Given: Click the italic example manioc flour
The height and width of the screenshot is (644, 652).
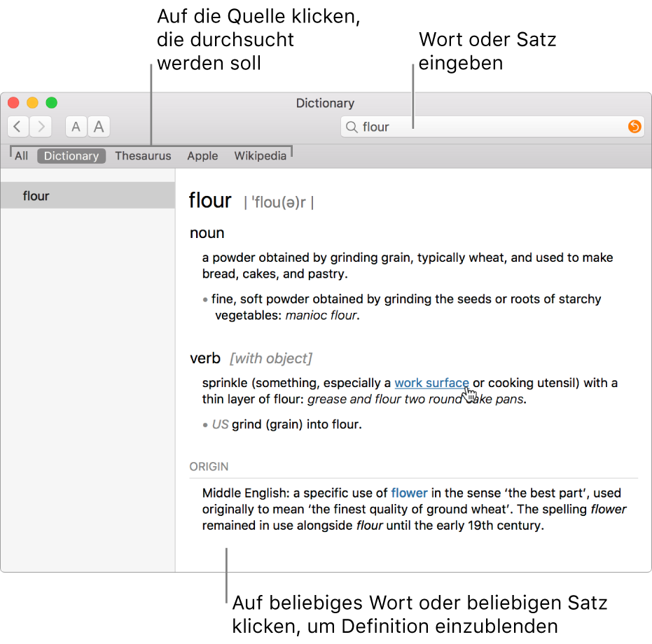Looking at the screenshot, I should pyautogui.click(x=321, y=316).
